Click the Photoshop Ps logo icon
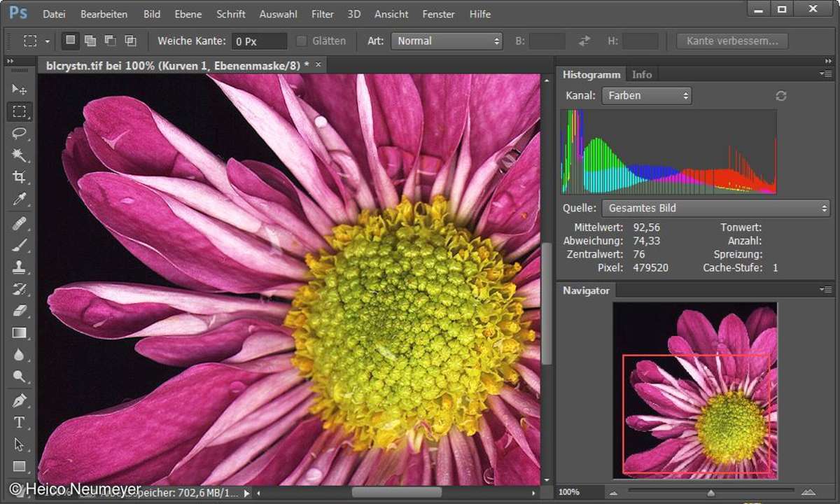Image resolution: width=840 pixels, height=504 pixels. pos(18,13)
